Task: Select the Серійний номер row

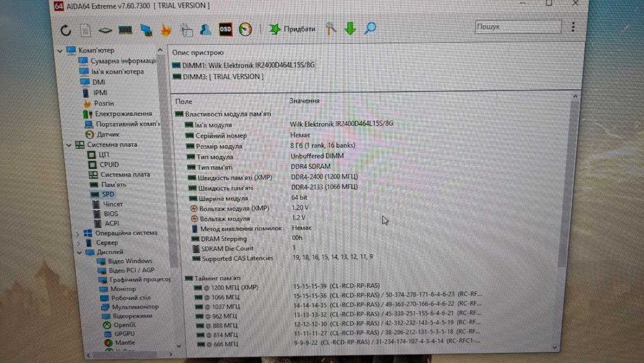Action: click(x=221, y=135)
